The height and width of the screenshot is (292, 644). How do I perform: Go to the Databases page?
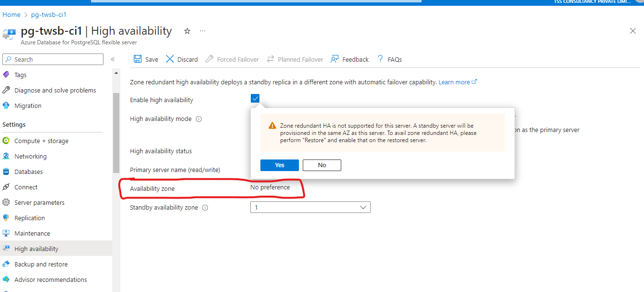tap(28, 172)
